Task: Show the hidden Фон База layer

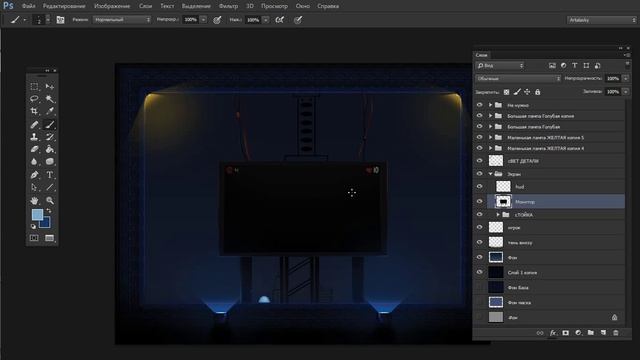Action: click(480, 287)
